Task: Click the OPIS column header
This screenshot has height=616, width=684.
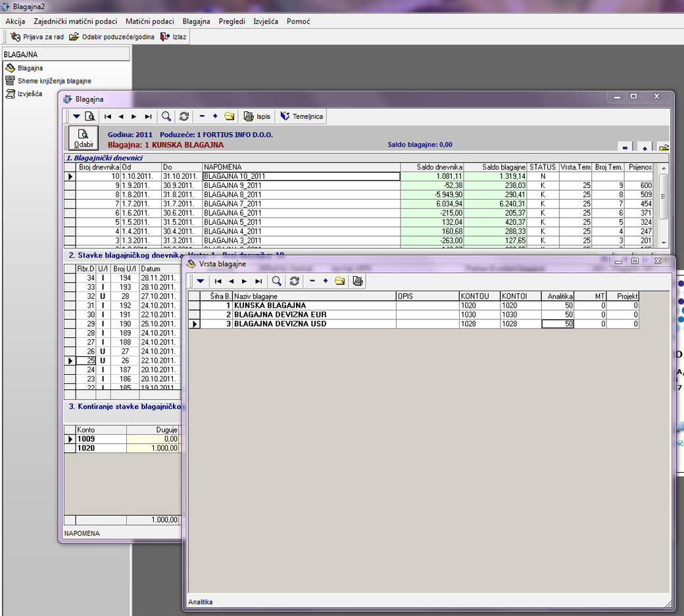Action: [x=427, y=296]
